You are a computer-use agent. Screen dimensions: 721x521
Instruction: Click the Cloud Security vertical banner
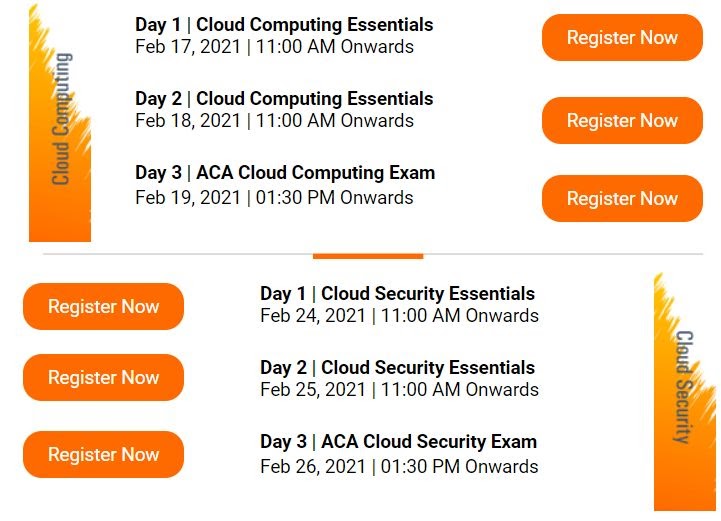click(x=684, y=392)
